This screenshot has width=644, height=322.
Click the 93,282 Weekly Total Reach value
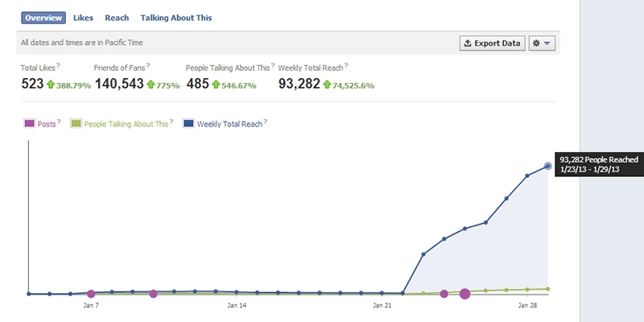pyautogui.click(x=299, y=84)
